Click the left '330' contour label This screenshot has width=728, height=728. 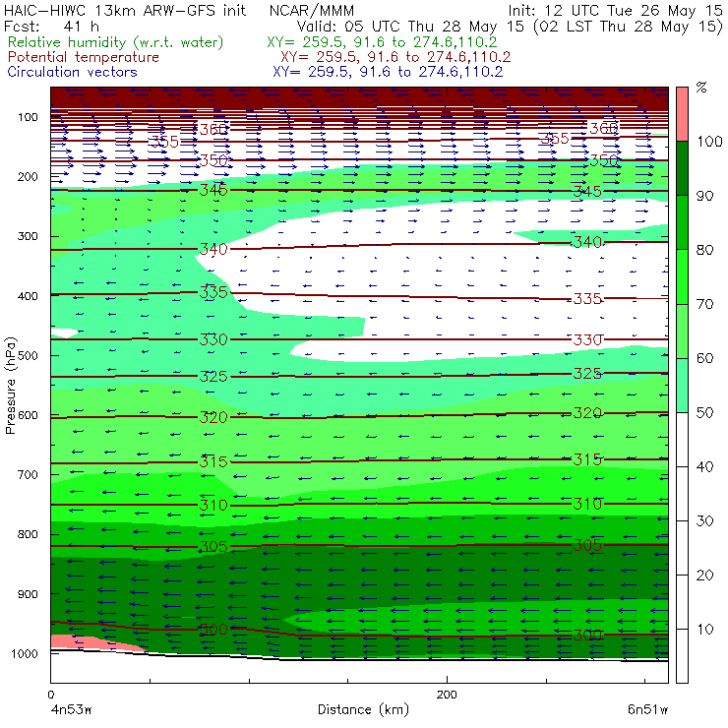213,339
